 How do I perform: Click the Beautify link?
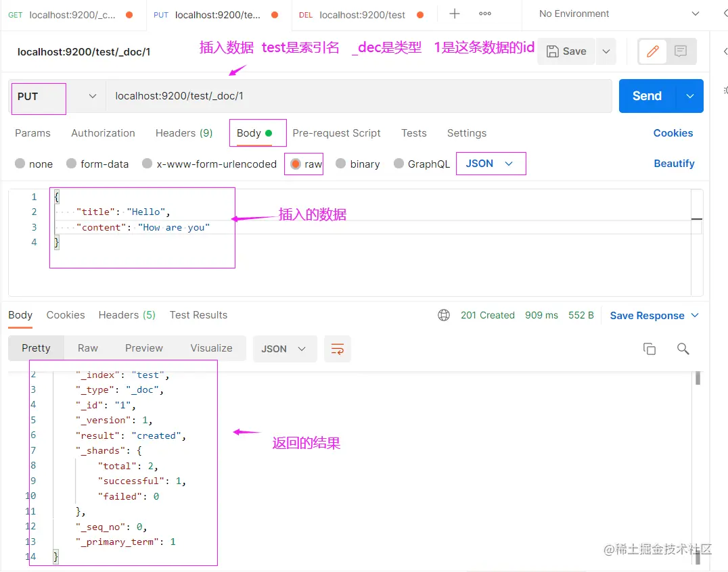click(x=674, y=164)
